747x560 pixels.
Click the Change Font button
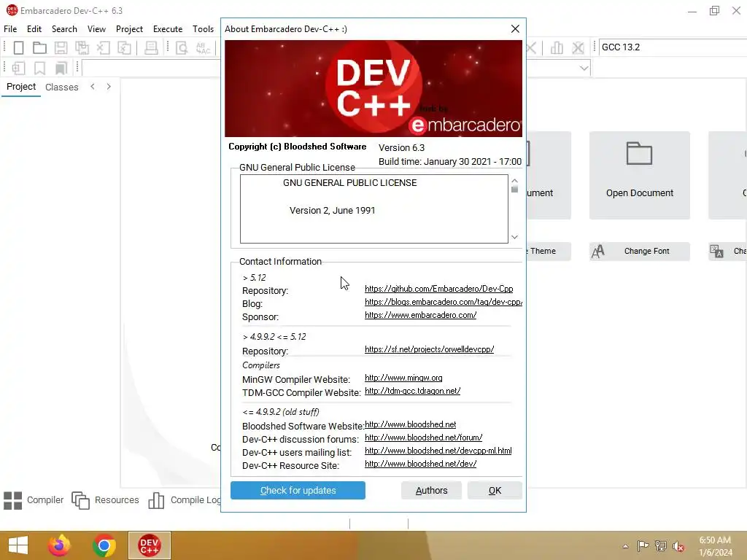639,251
